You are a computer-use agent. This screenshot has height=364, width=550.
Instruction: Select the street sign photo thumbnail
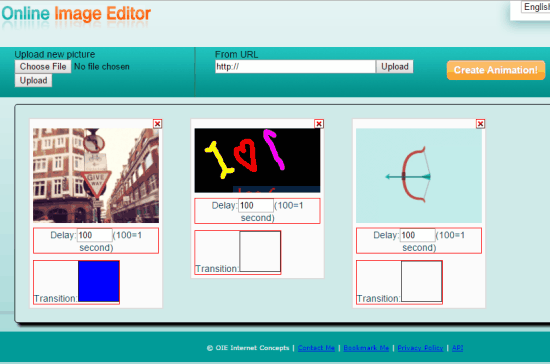pyautogui.click(x=96, y=175)
